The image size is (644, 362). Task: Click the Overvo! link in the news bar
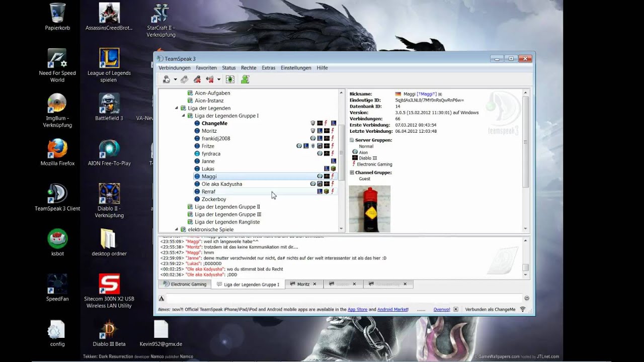tap(442, 310)
